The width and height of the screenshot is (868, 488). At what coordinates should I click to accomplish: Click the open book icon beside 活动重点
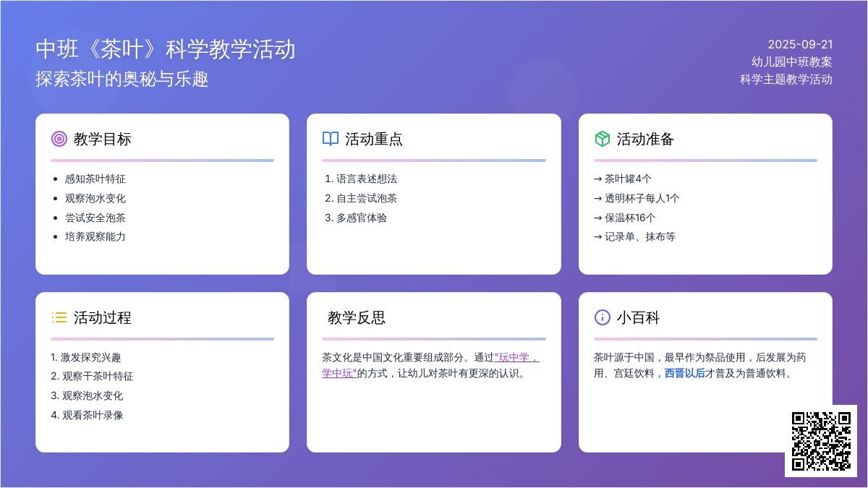tap(331, 139)
